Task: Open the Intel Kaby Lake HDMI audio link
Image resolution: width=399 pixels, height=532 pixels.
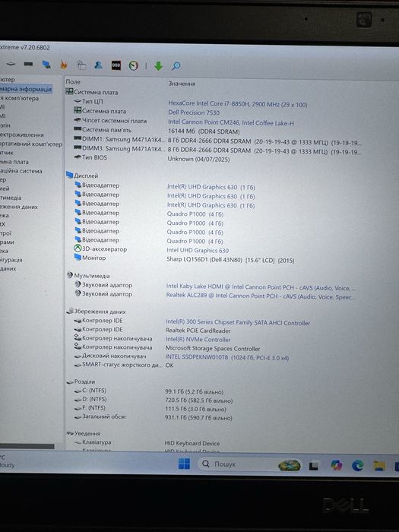Action: pos(261,287)
